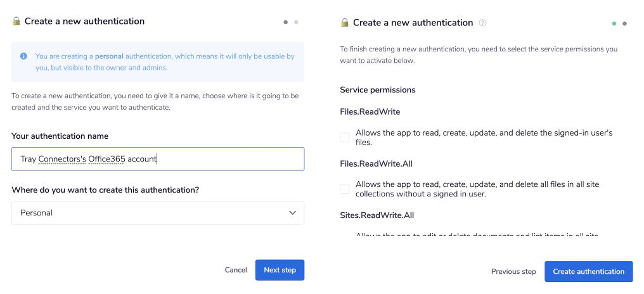644x294 pixels.
Task: Tick the Files.ReadWrite.All permission checkbox
Action: [345, 189]
